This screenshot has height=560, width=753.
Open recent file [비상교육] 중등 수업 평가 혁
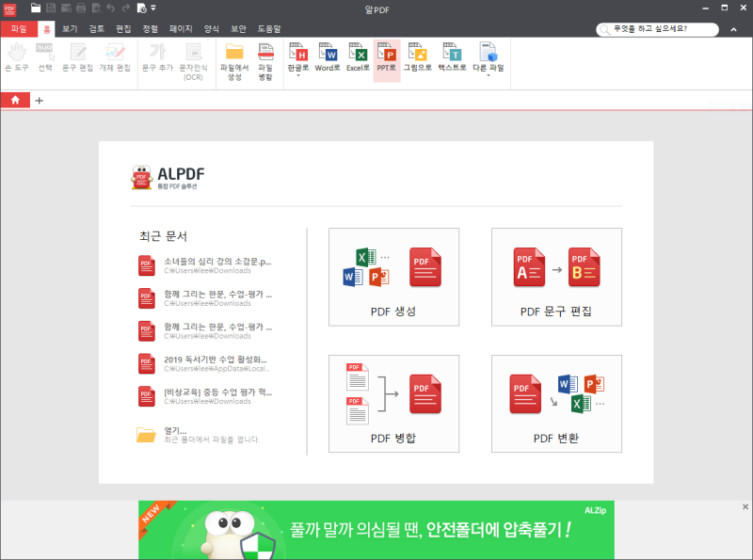pos(205,396)
